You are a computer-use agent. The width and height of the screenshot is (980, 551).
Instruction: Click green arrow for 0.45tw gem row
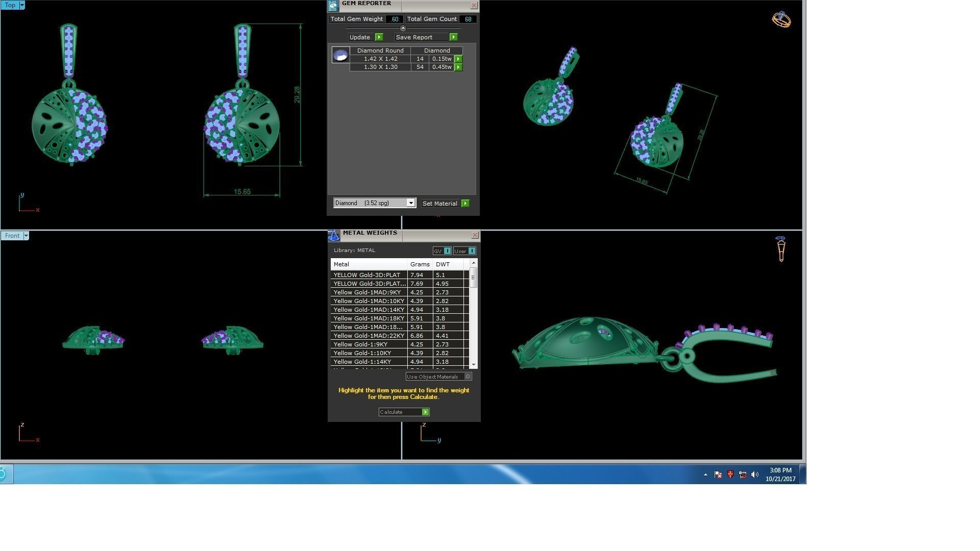(458, 67)
